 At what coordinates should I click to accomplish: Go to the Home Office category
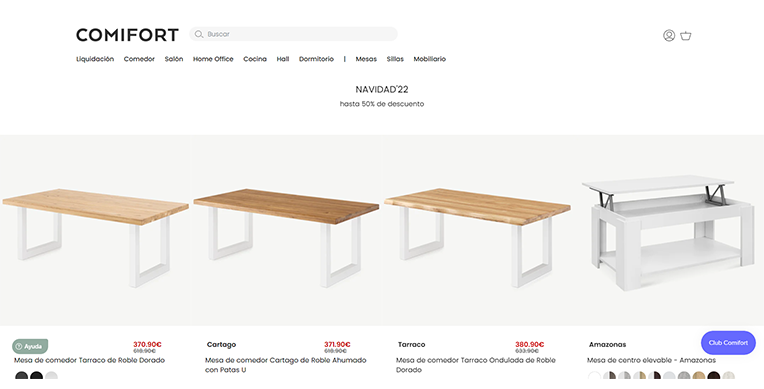tap(213, 59)
